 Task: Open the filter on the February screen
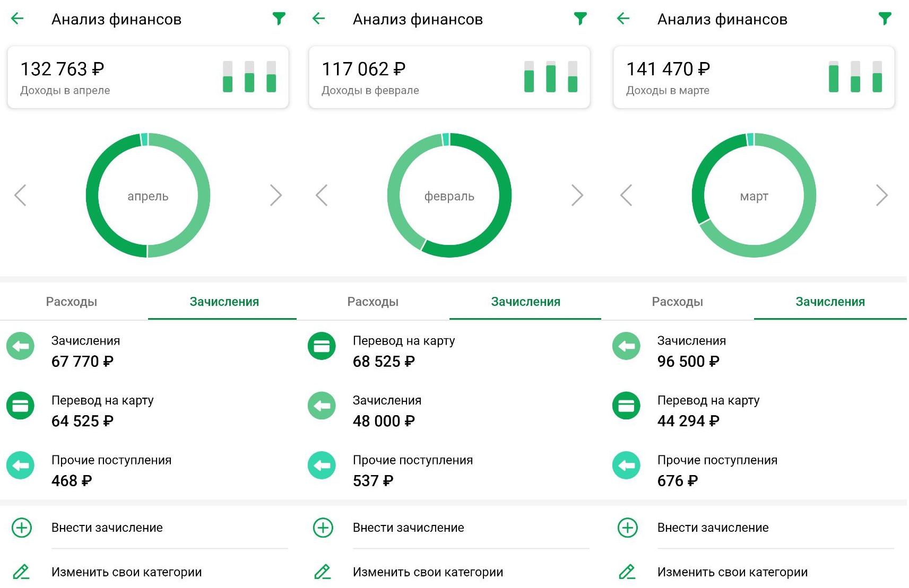580,19
